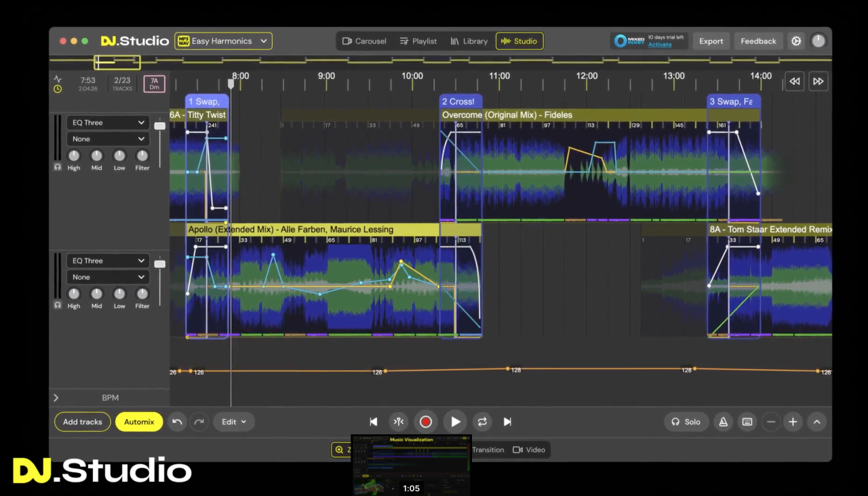The height and width of the screenshot is (496, 868).
Task: Open top track EQ Three dropdown
Action: pos(108,123)
